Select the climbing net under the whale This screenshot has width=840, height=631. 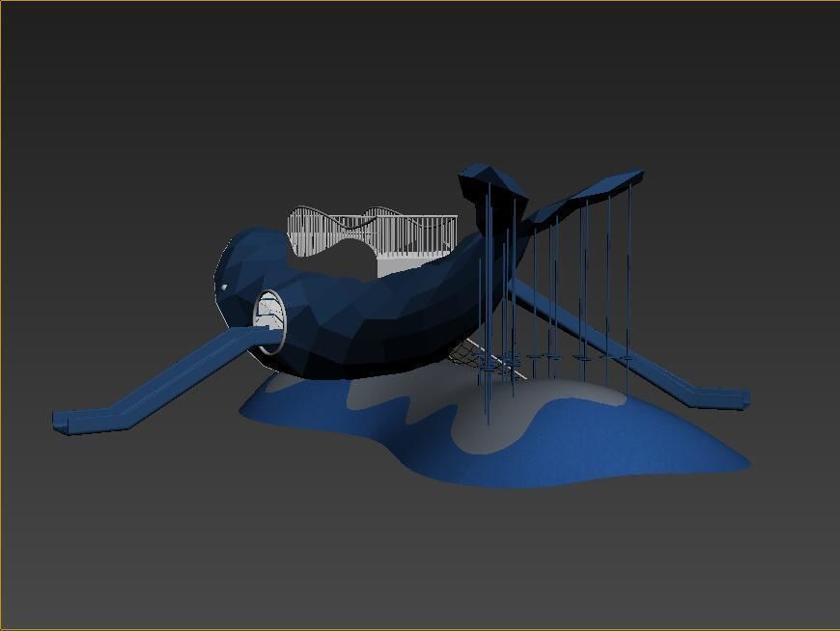click(x=480, y=358)
